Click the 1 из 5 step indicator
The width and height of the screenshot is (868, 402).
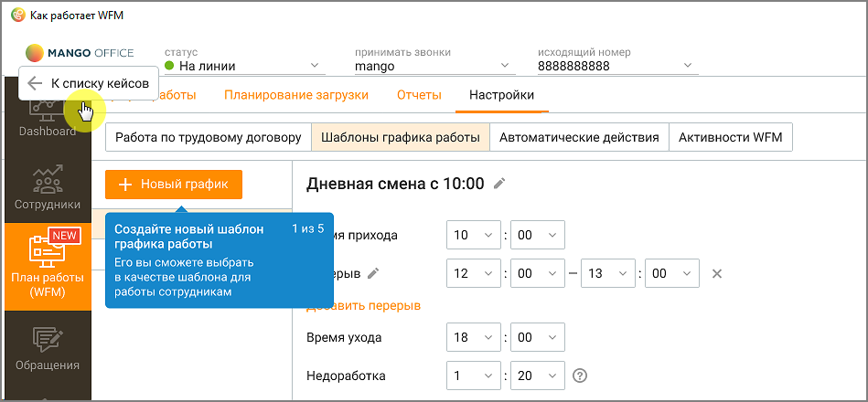pyautogui.click(x=308, y=228)
